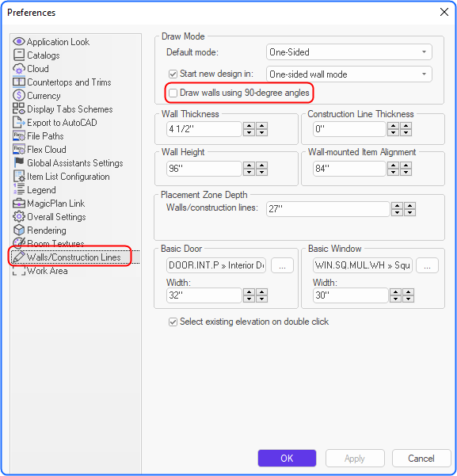Open the Legend preferences page
This screenshot has width=457, height=476.
(41, 190)
